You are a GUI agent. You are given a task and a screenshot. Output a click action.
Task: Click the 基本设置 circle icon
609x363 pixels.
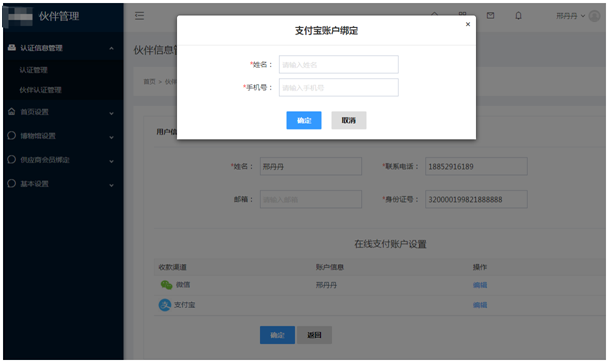point(12,184)
